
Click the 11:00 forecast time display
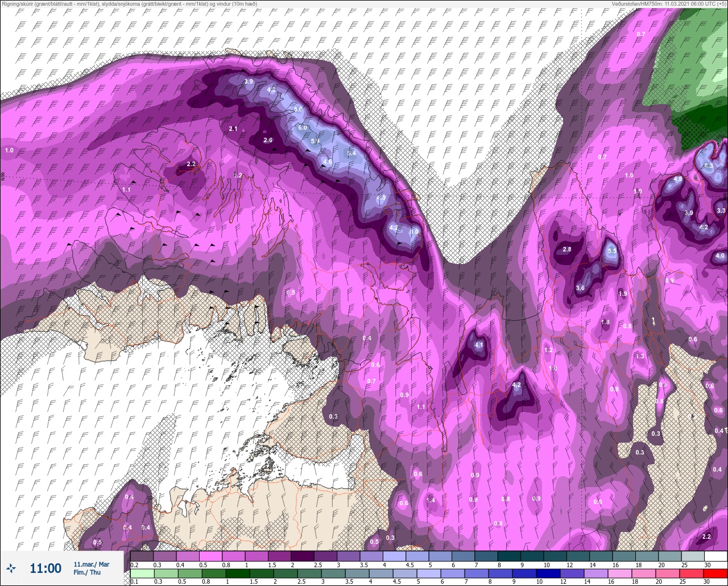45,568
